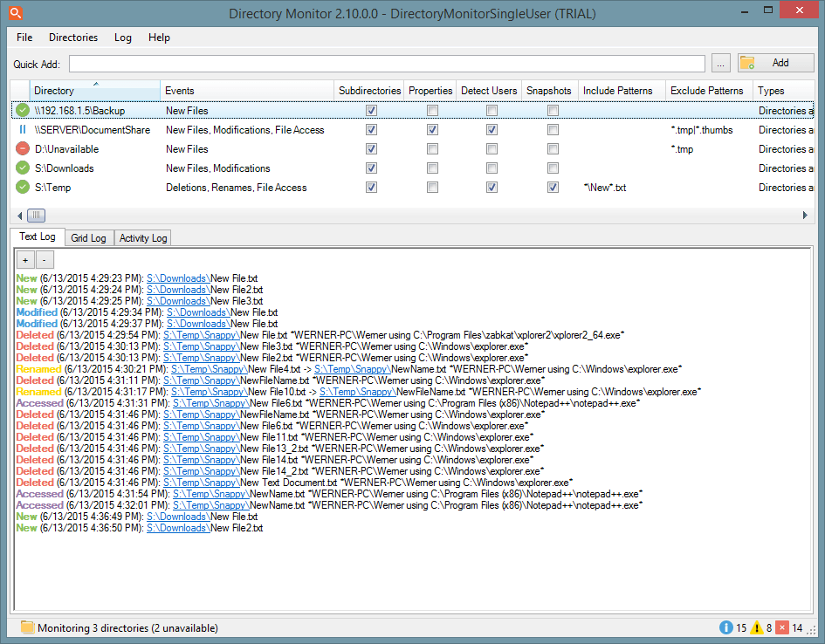Collapse the text log with minus button

point(45,259)
